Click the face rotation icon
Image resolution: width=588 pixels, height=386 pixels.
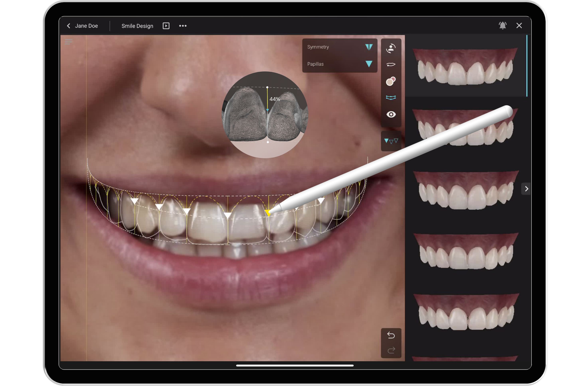[x=391, y=48]
